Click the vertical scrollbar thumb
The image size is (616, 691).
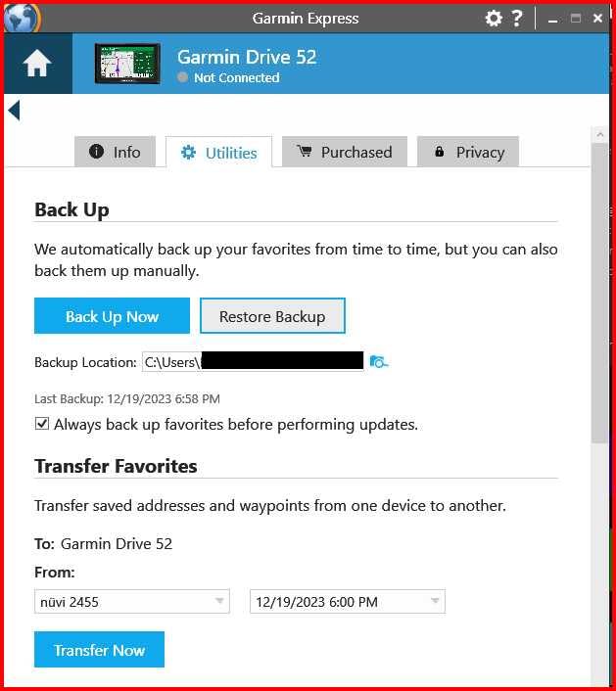[599, 293]
